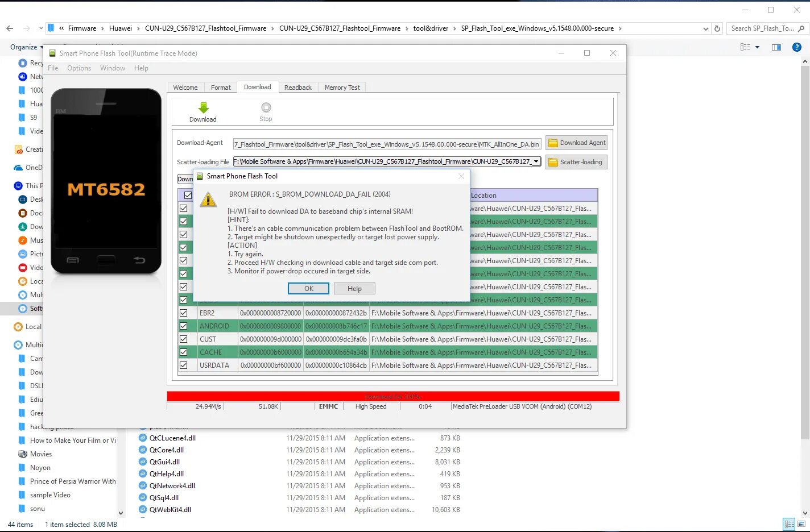810x532 pixels.
Task: Click Explorer refresh button
Action: coord(717,28)
